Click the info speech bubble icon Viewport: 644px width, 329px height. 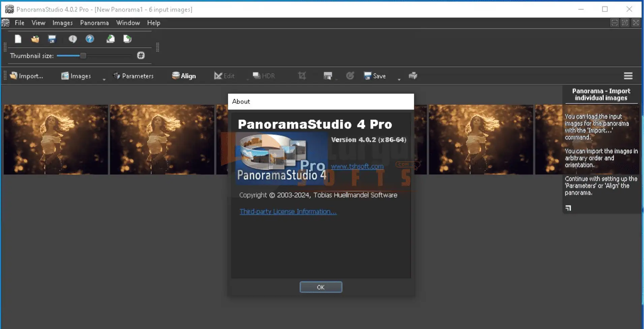pyautogui.click(x=72, y=39)
